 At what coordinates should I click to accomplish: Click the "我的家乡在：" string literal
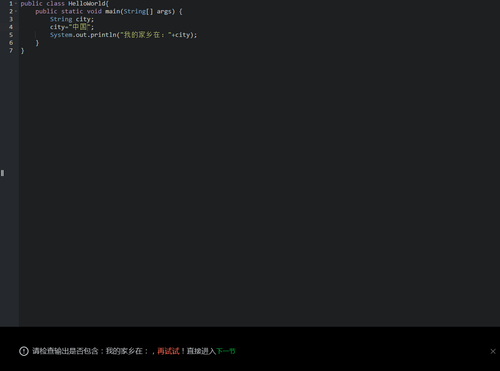145,35
